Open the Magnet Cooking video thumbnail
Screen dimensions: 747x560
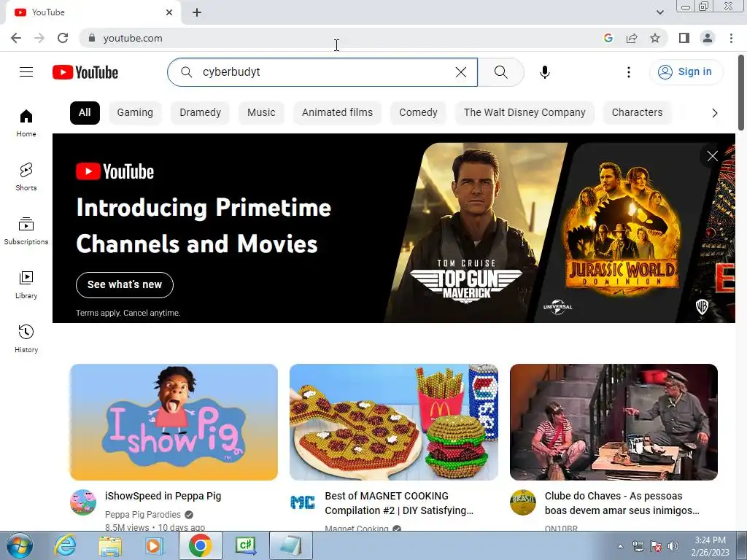click(x=393, y=422)
